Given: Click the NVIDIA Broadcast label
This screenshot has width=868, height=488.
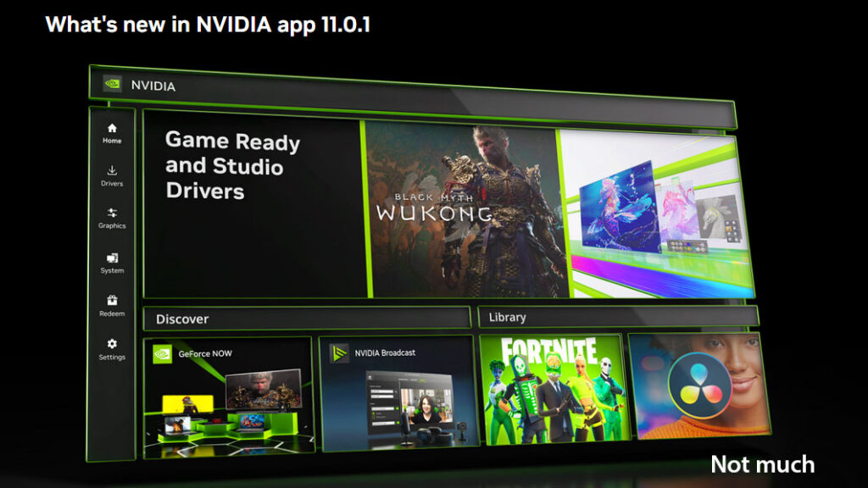Looking at the screenshot, I should click(385, 352).
